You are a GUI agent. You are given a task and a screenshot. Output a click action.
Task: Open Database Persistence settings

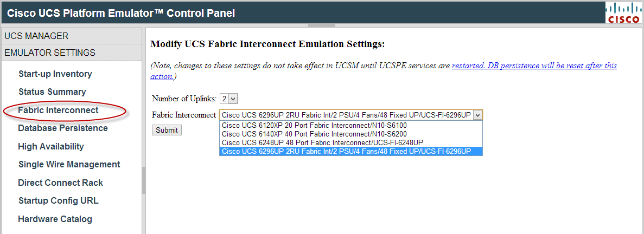click(63, 128)
